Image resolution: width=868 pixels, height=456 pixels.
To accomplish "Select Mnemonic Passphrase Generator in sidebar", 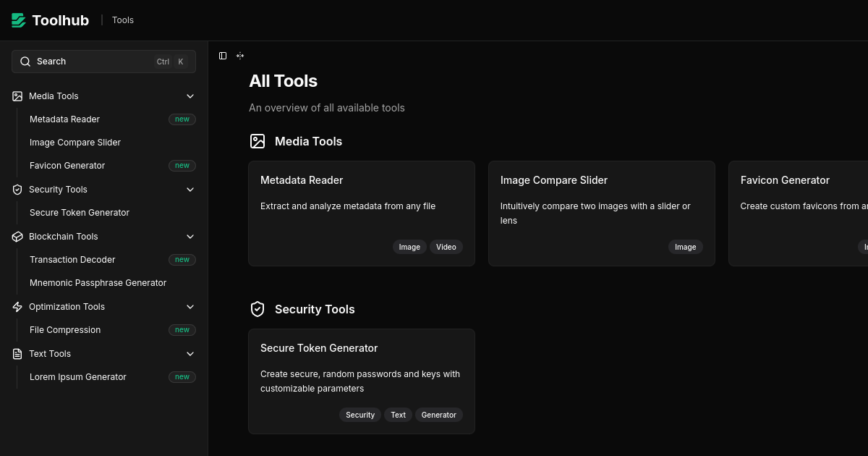I will pos(98,283).
